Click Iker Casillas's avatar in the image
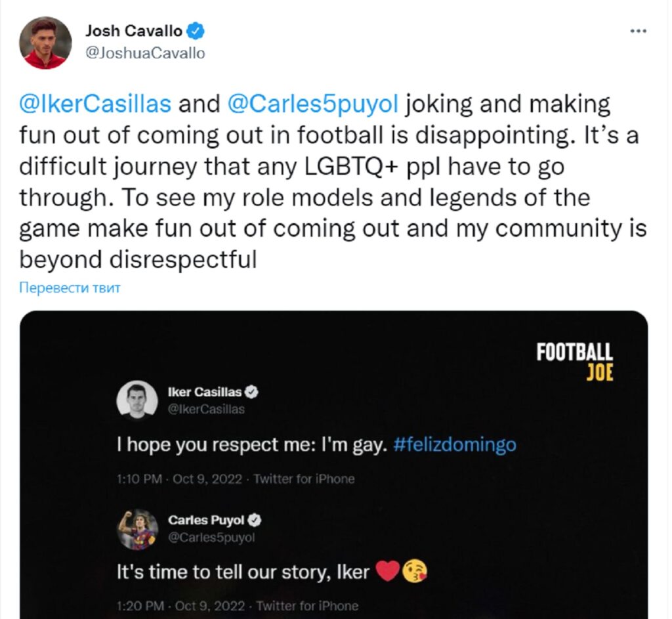672x619 pixels. (137, 400)
